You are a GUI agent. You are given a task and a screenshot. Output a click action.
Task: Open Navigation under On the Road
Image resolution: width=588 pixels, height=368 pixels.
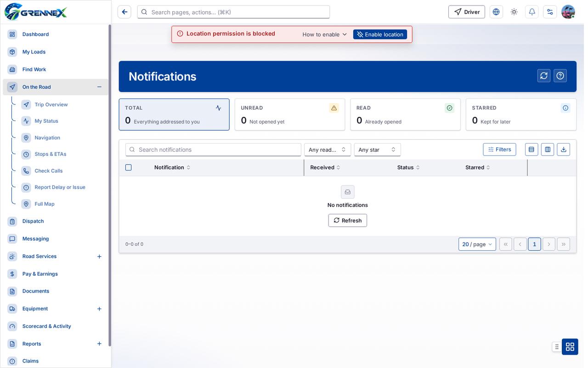point(47,138)
